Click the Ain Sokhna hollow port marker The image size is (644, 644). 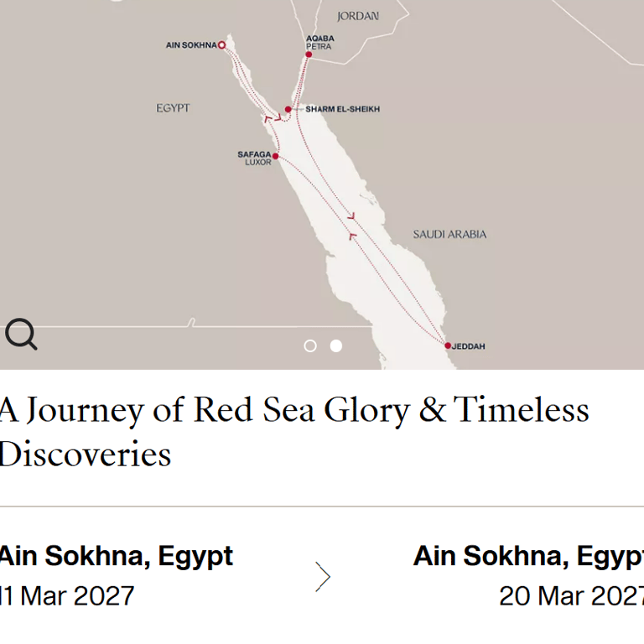click(221, 44)
